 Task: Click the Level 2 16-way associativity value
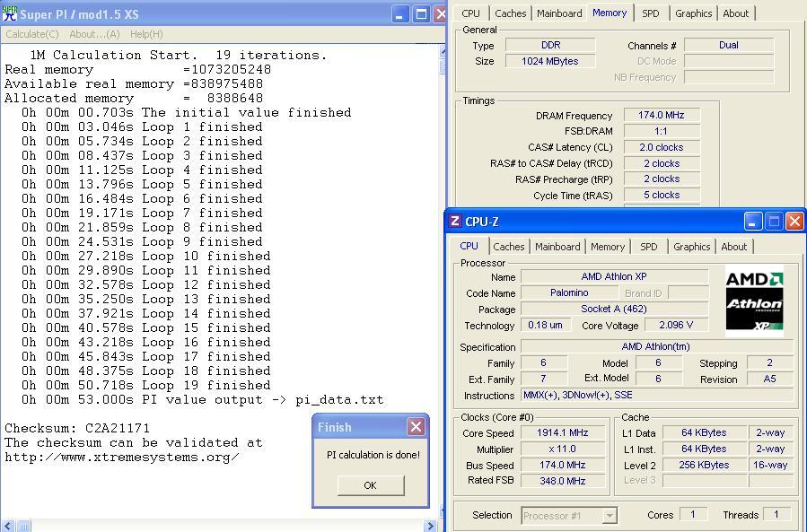pos(770,465)
